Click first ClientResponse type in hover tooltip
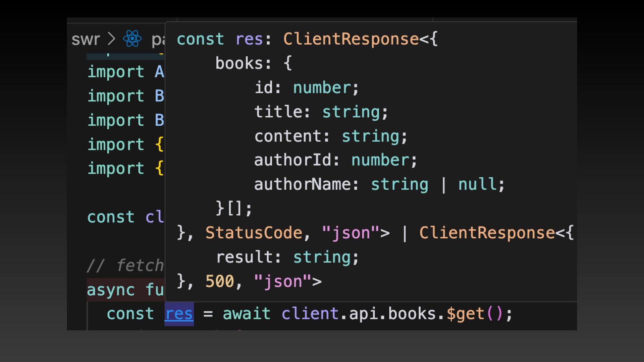This screenshot has width=644, height=362. pyautogui.click(x=351, y=39)
